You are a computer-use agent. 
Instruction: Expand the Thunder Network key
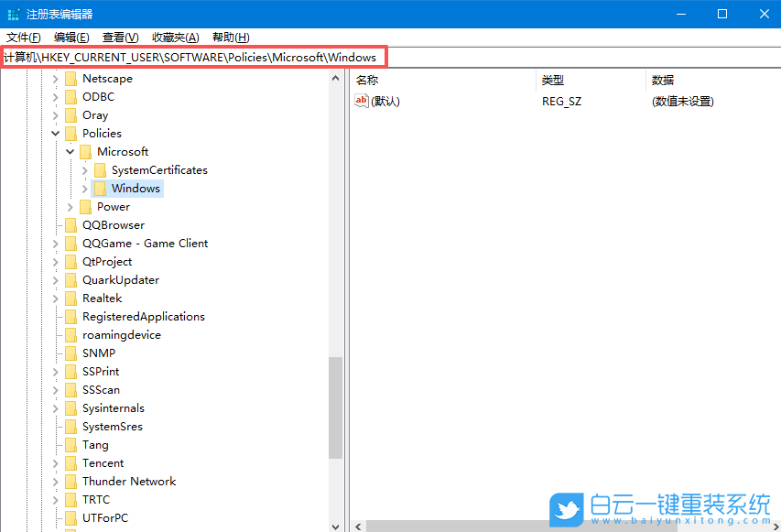[x=55, y=481]
